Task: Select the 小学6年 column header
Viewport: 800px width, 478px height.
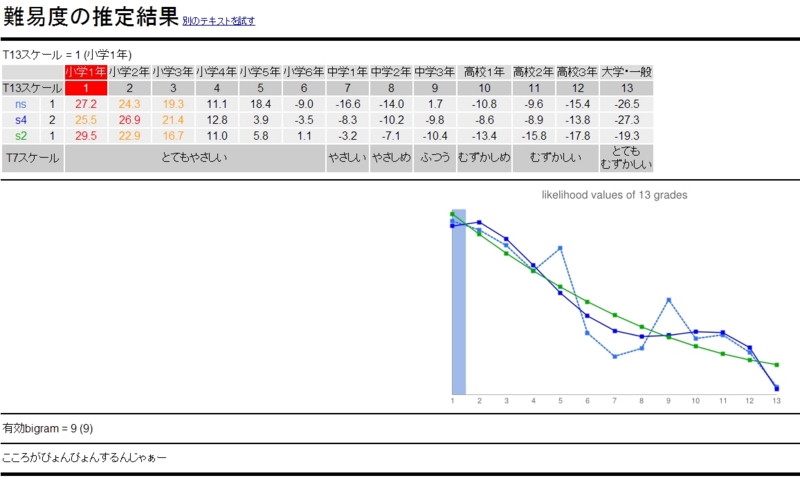Action: pos(304,72)
